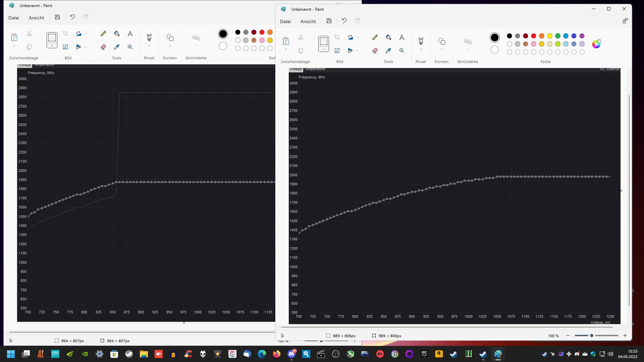Select the Fill bucket tool in right Paint window
The width and height of the screenshot is (644, 362).
(388, 37)
